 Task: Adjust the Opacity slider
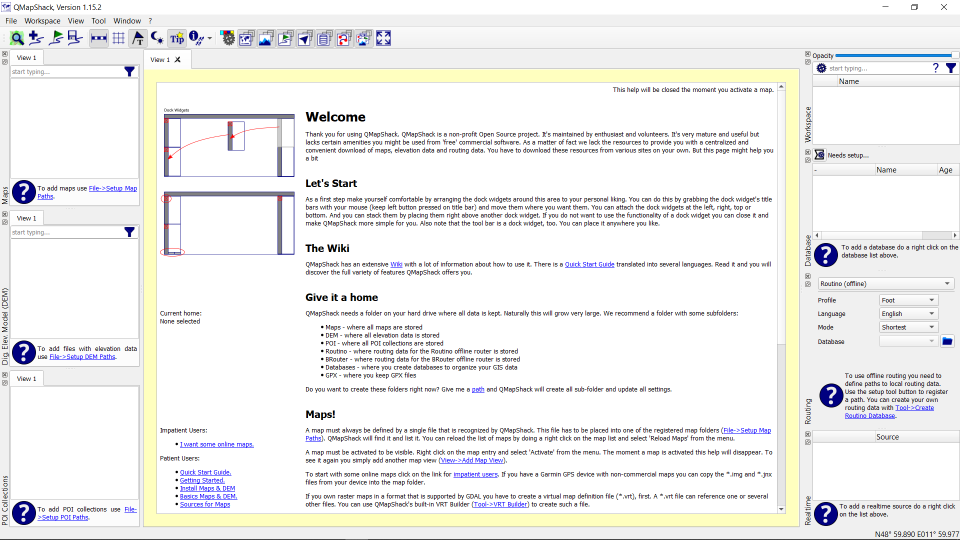click(x=896, y=56)
